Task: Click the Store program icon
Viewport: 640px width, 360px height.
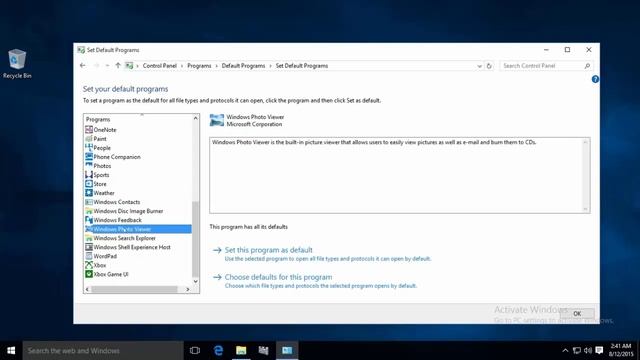Action: coord(89,184)
